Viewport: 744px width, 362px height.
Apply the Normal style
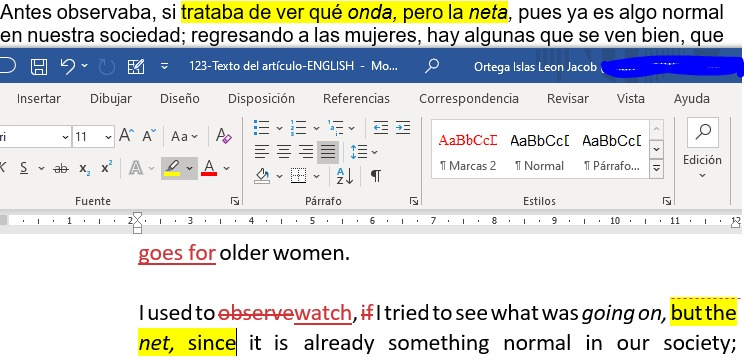(x=539, y=149)
